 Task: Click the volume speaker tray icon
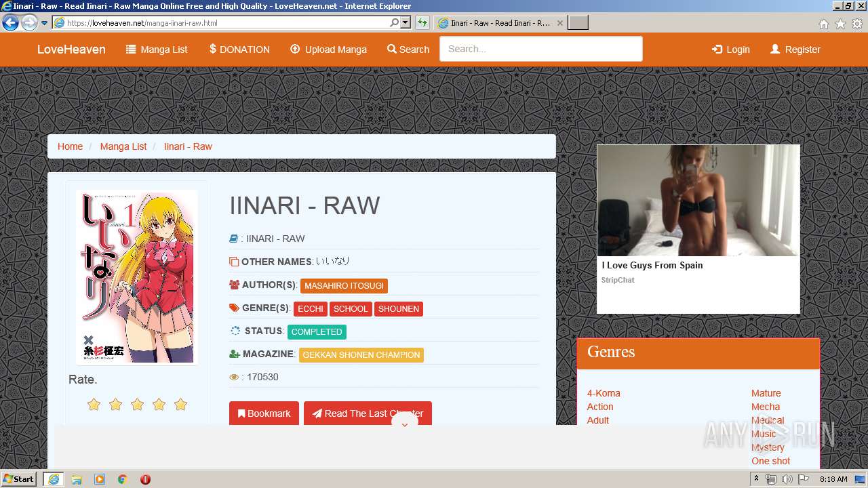point(787,479)
